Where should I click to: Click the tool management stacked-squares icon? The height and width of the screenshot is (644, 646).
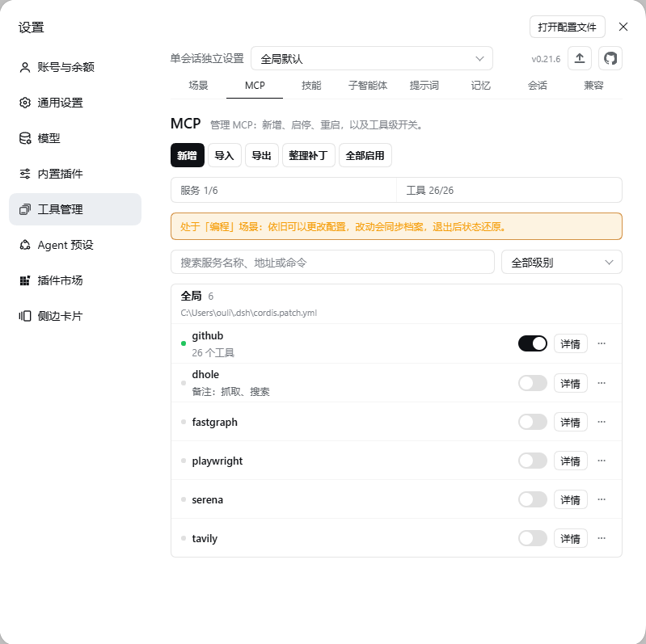[25, 209]
